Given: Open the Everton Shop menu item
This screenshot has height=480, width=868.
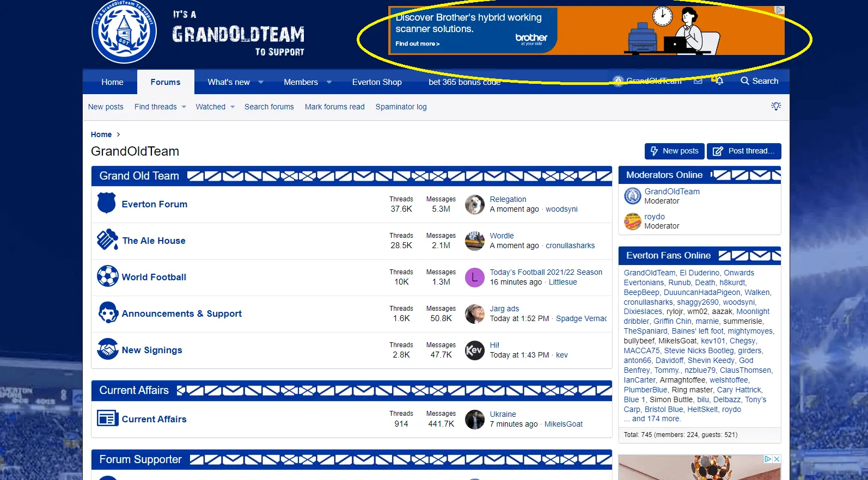Looking at the screenshot, I should [377, 82].
